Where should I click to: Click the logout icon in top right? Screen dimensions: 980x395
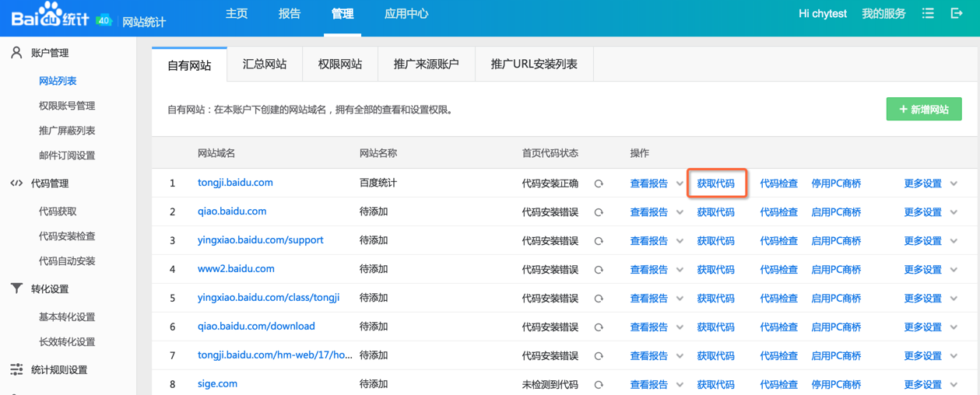(x=957, y=14)
